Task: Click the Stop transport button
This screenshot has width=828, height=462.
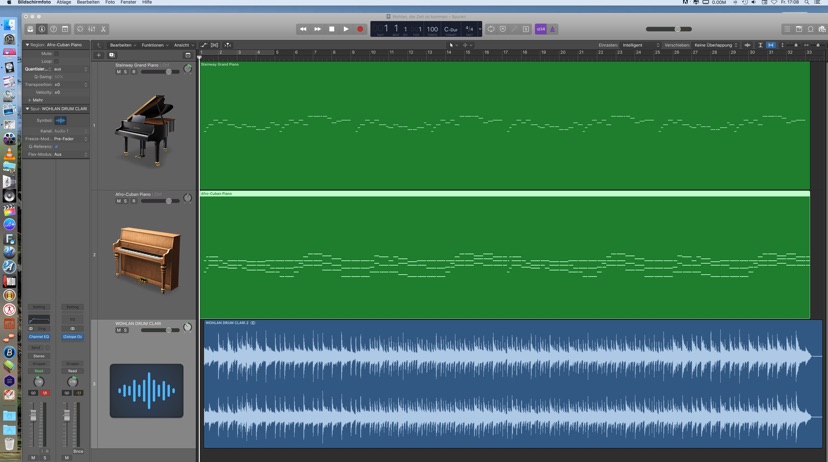Action: pos(332,29)
